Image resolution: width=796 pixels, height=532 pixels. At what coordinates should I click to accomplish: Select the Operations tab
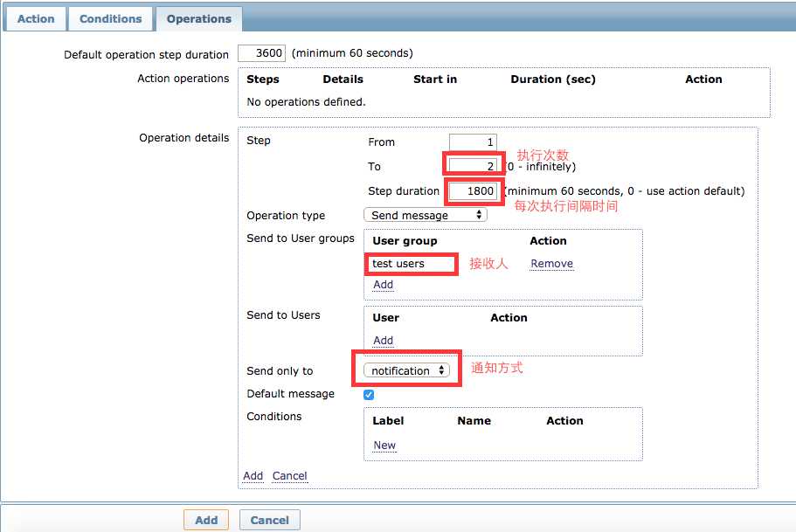coord(199,19)
